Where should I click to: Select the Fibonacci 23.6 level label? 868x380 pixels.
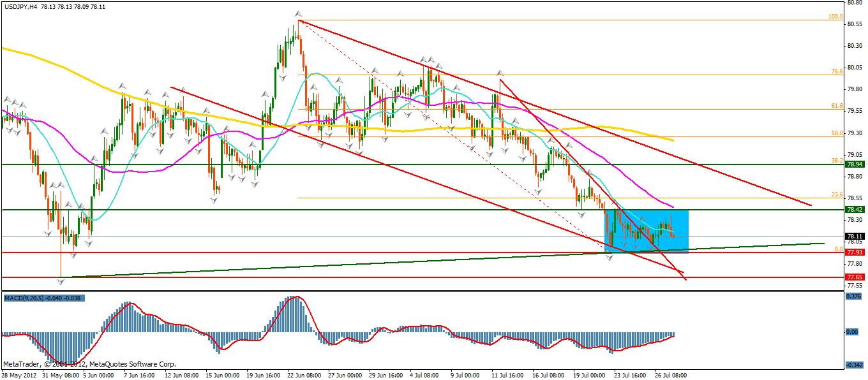coord(837,194)
